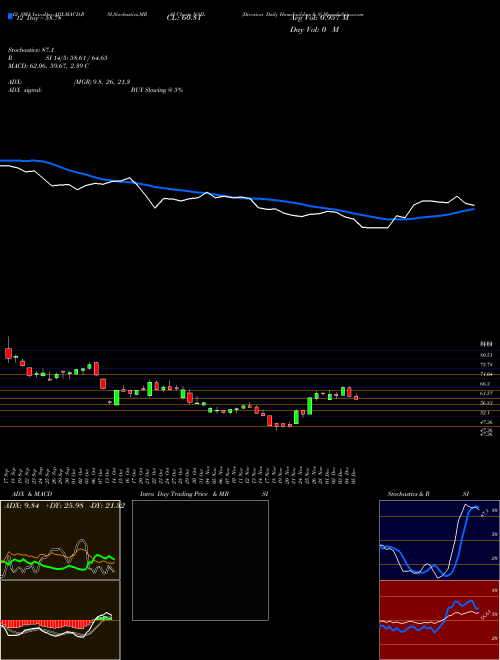Click the 80.51 price axis label
Viewport: 500px width, 660px height.
(487, 355)
